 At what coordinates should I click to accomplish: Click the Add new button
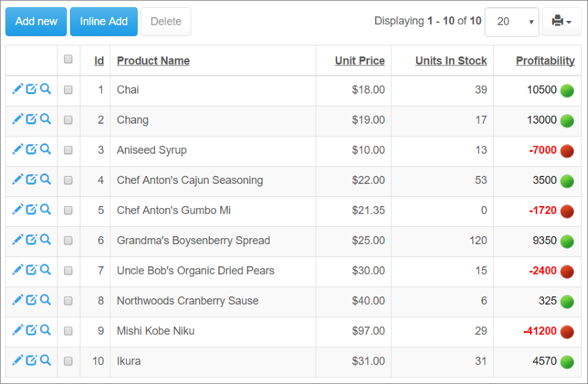click(35, 21)
